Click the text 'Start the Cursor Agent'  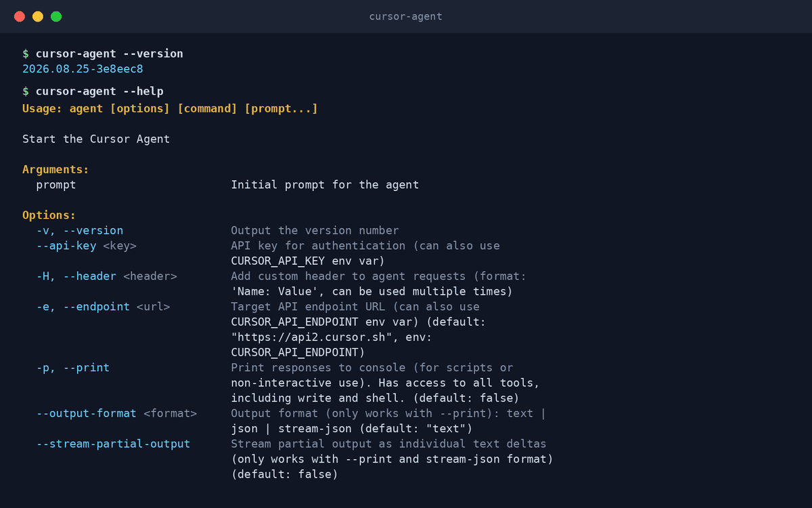point(96,139)
